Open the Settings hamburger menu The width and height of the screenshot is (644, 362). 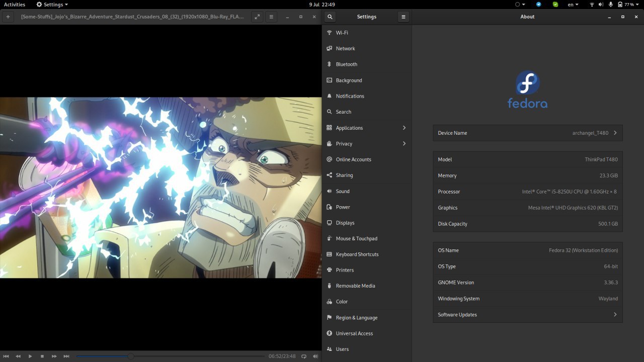click(403, 17)
